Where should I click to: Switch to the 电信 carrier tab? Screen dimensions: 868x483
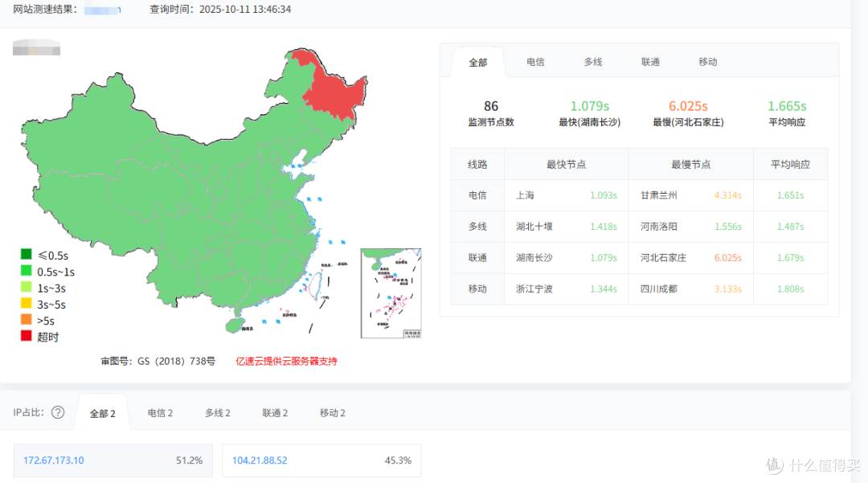click(x=535, y=62)
